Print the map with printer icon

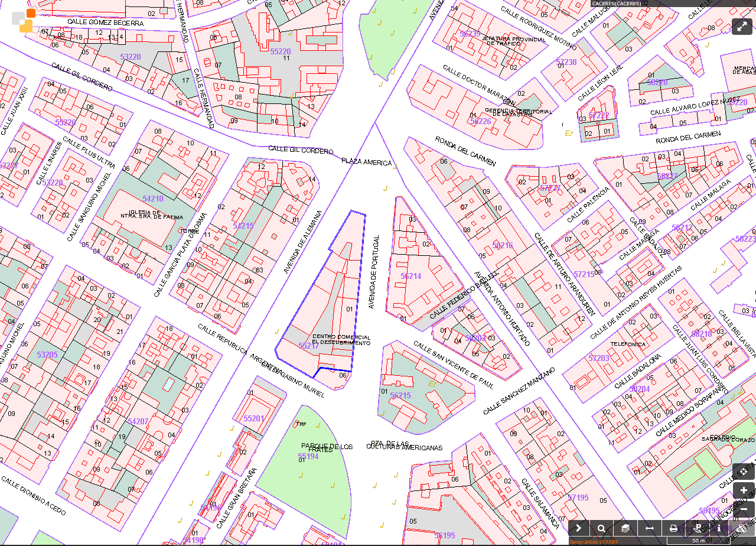[x=673, y=528]
